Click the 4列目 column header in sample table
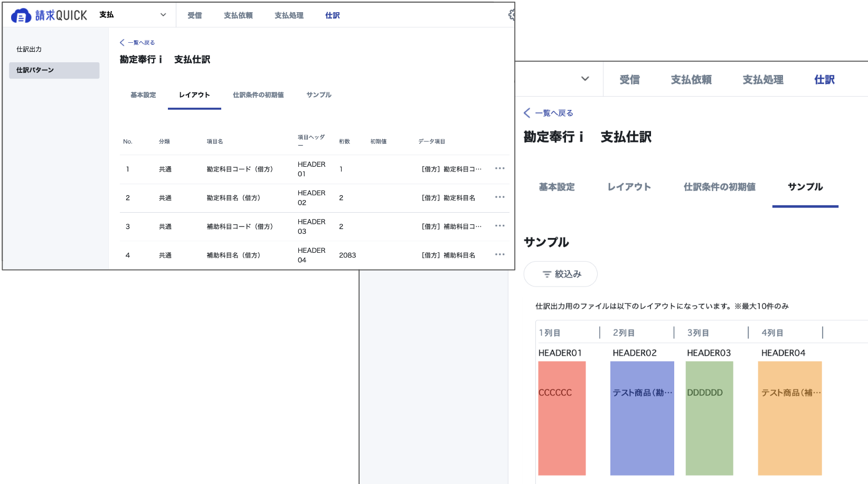 coord(772,333)
